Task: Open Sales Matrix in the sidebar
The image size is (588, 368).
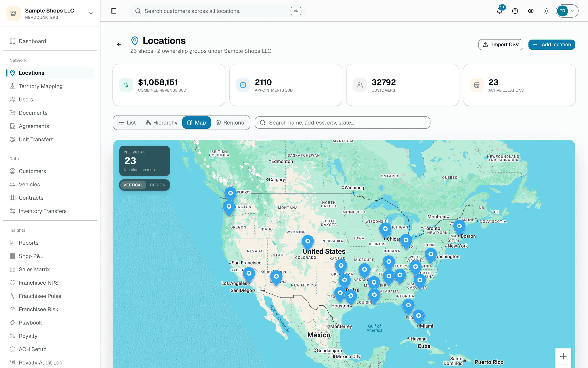Action: click(x=50, y=269)
